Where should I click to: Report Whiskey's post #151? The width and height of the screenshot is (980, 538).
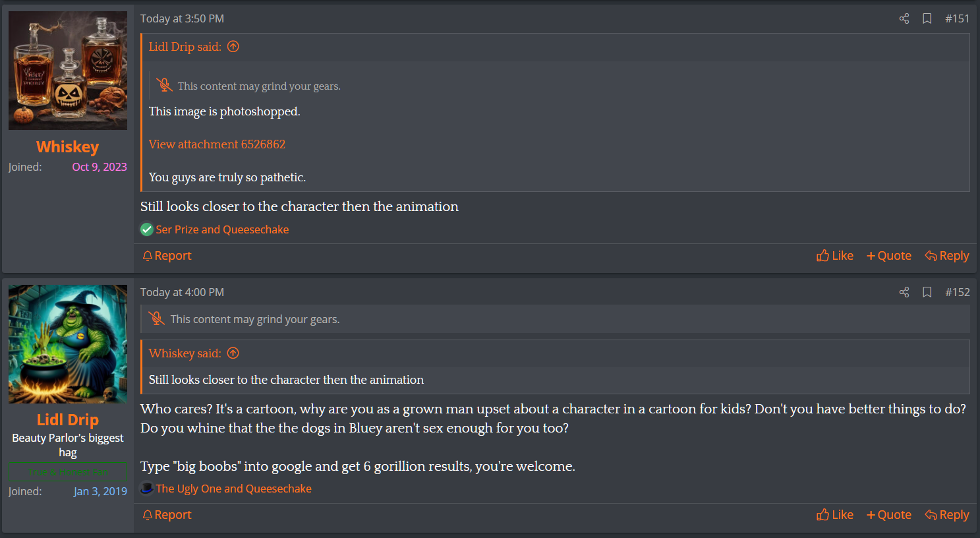[167, 256]
